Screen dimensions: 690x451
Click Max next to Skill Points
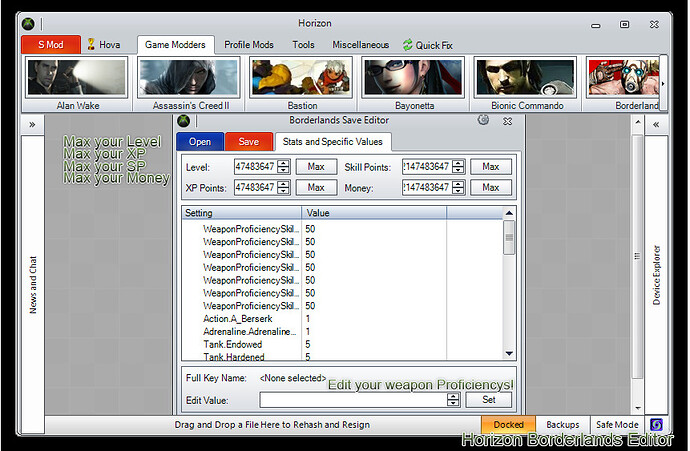pyautogui.click(x=491, y=166)
